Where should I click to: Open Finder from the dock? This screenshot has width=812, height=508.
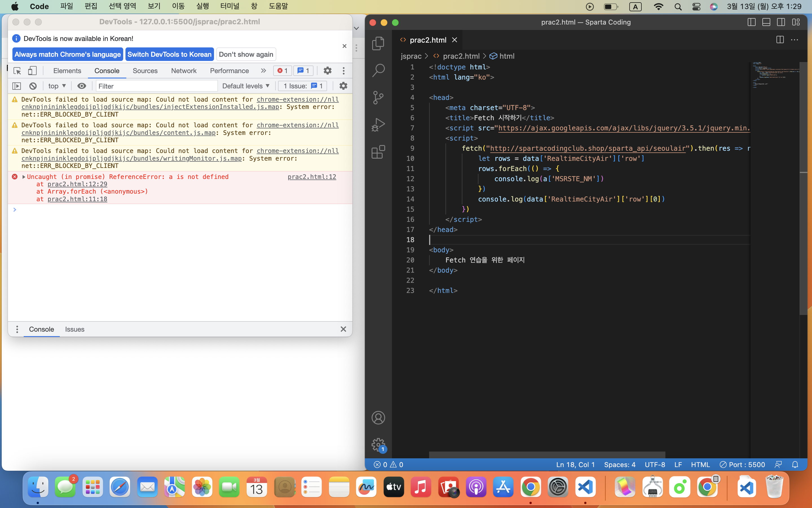(38, 487)
